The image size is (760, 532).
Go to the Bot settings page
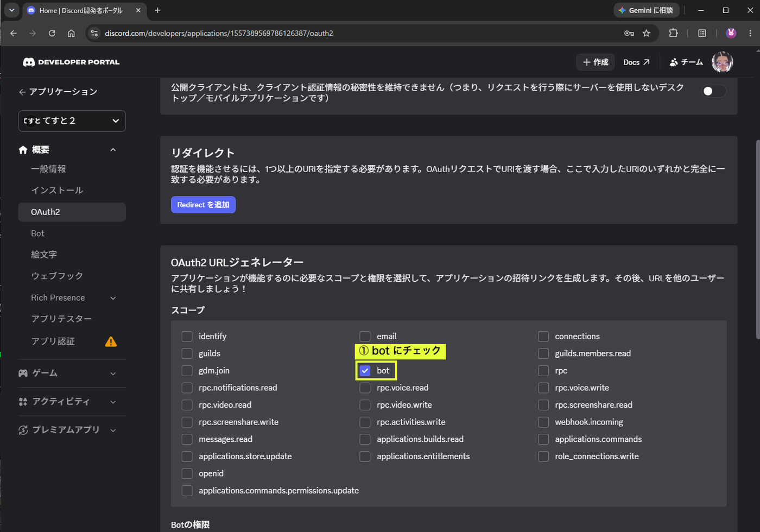coord(37,233)
